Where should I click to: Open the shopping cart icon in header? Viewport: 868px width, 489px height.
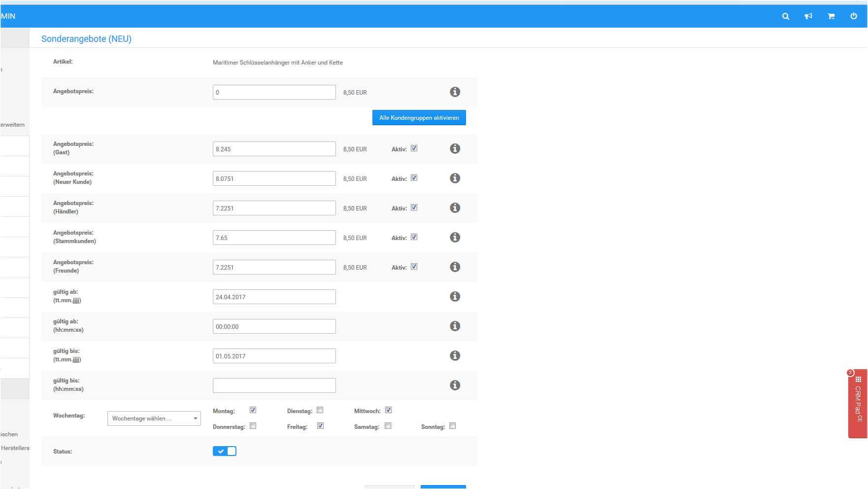[831, 16]
